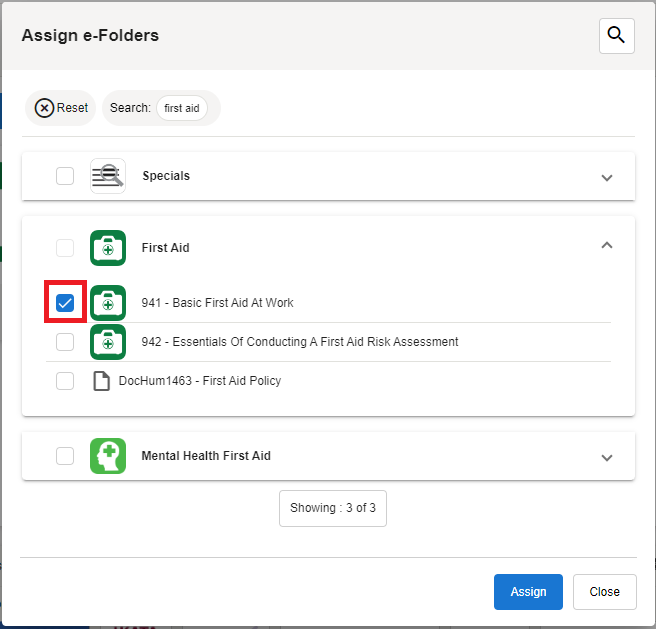The height and width of the screenshot is (629, 656).
Task: Open DocHum1463 - First Aid Policy item
Action: click(x=199, y=381)
